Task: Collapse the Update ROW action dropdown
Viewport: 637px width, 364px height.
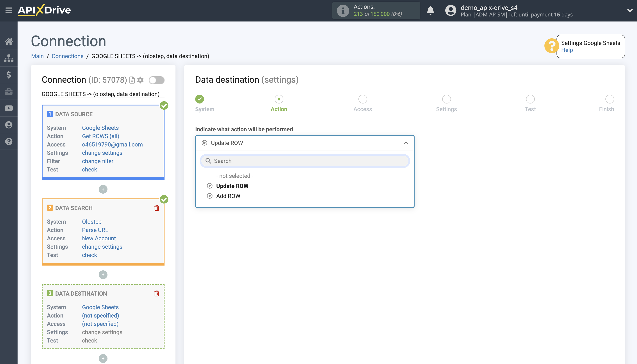Action: pyautogui.click(x=405, y=143)
